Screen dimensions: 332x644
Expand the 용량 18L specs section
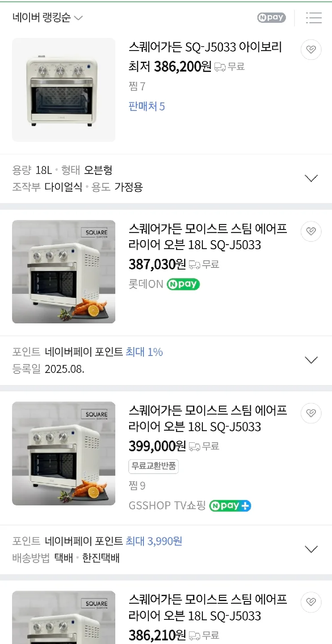tap(311, 178)
